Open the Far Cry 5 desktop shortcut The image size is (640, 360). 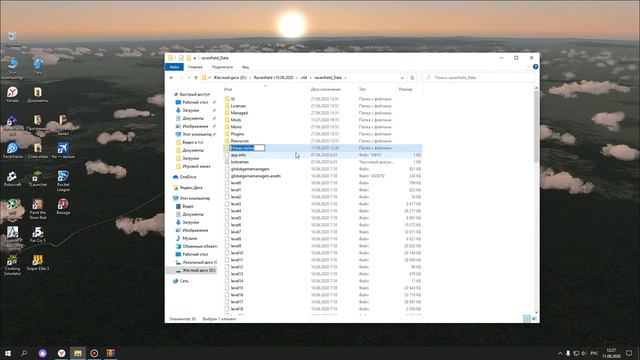coord(38,235)
